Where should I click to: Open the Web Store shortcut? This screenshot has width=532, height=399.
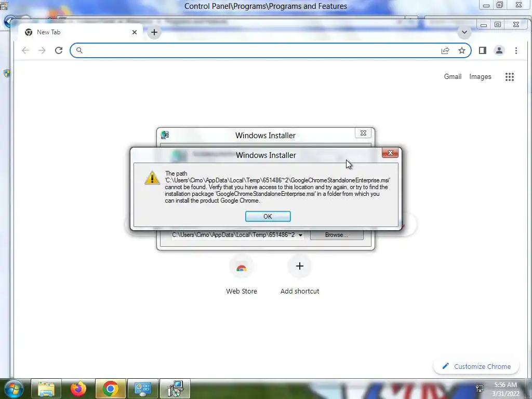(x=242, y=275)
